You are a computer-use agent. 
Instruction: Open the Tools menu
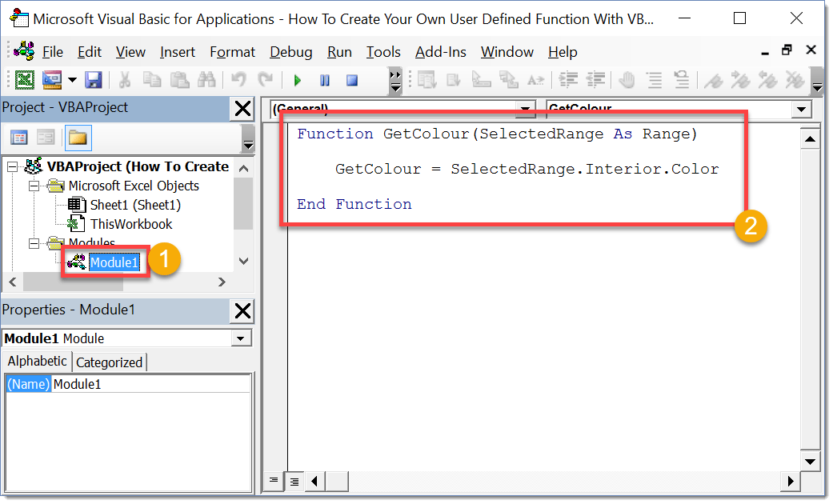[383, 52]
